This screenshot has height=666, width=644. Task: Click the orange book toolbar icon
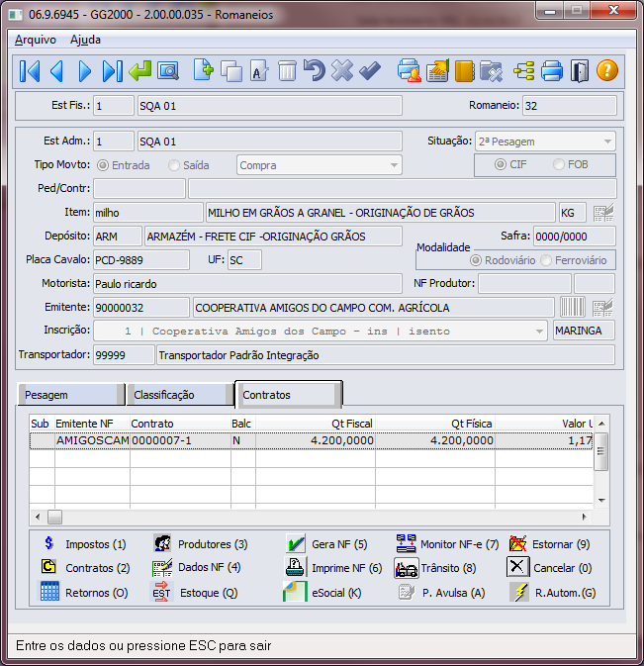point(464,71)
